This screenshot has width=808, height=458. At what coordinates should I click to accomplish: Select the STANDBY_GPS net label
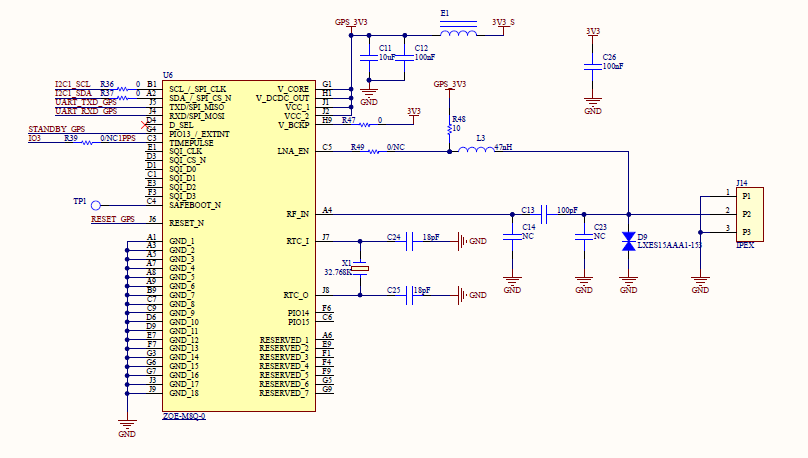[56, 130]
